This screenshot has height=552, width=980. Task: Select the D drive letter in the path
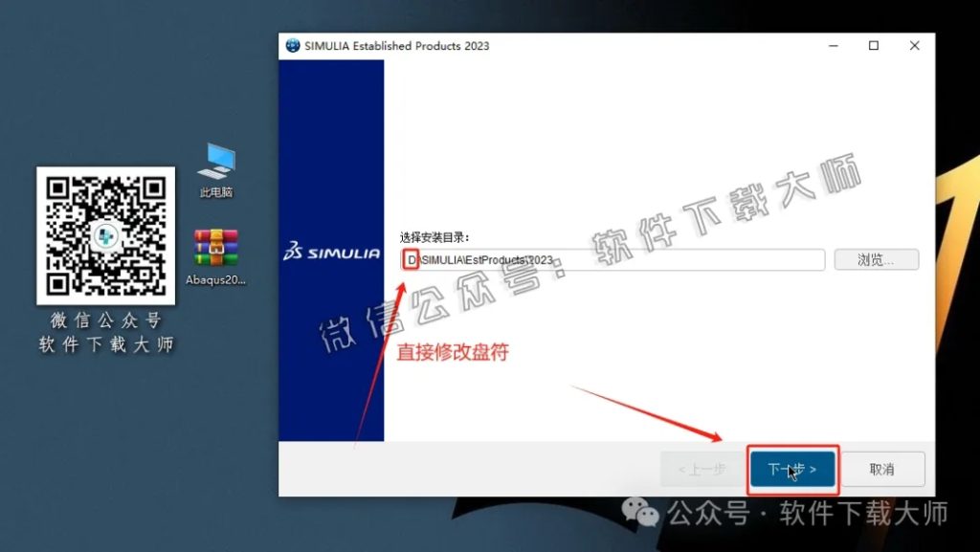[x=411, y=259]
